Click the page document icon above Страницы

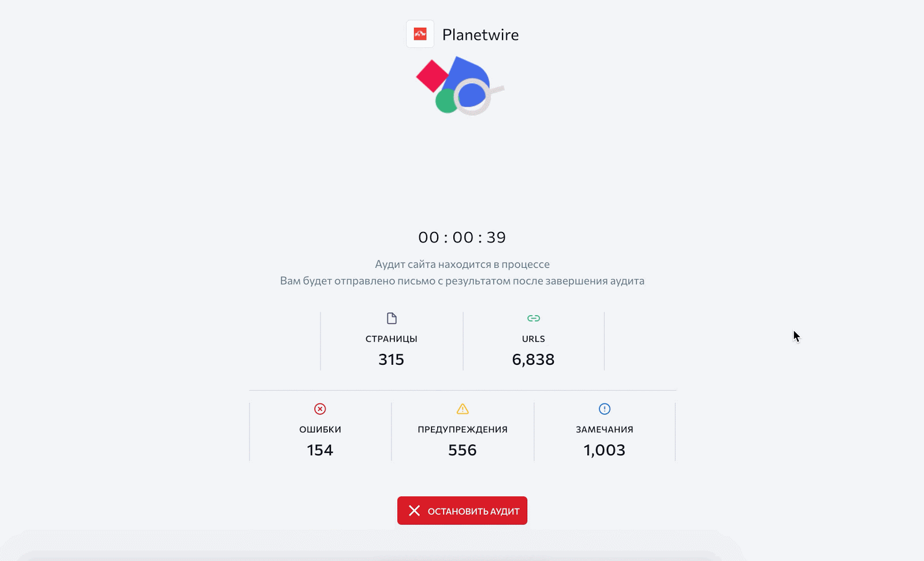coord(392,319)
